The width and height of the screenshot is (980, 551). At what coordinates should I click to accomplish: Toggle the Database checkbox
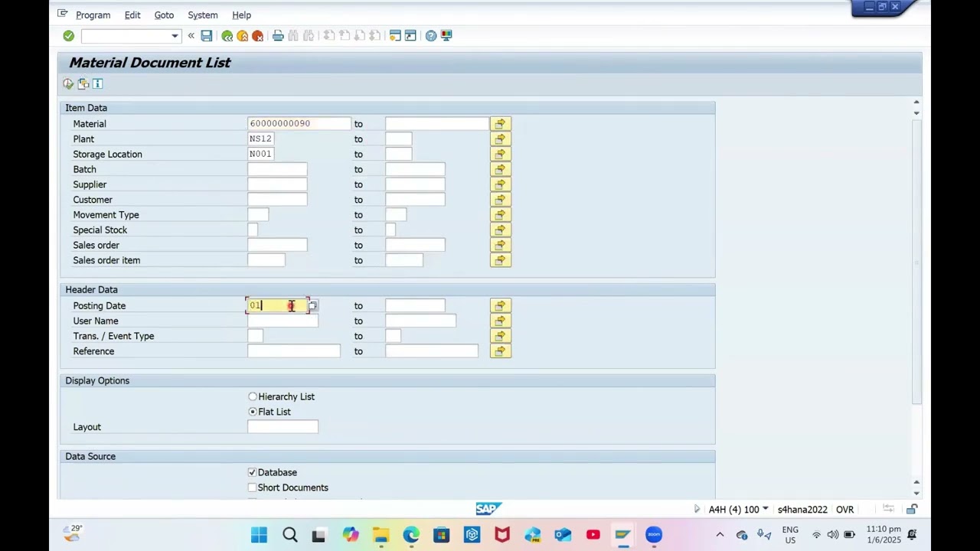252,472
